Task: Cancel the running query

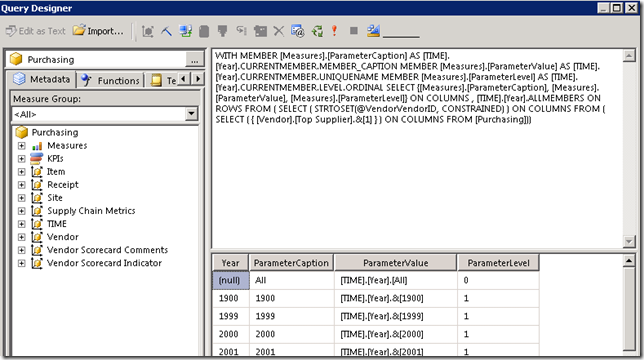Action: [354, 31]
